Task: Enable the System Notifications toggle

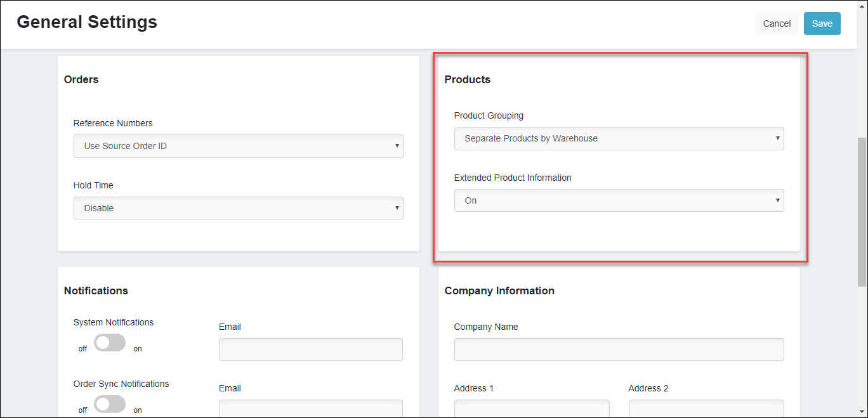Action: (x=110, y=343)
